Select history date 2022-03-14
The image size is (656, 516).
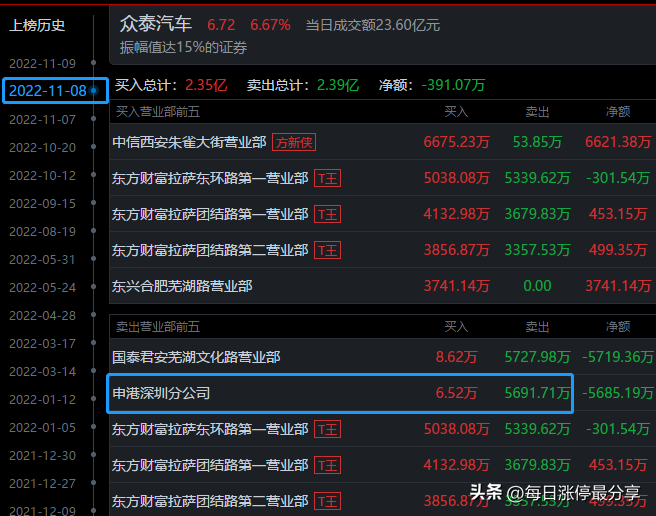point(42,372)
